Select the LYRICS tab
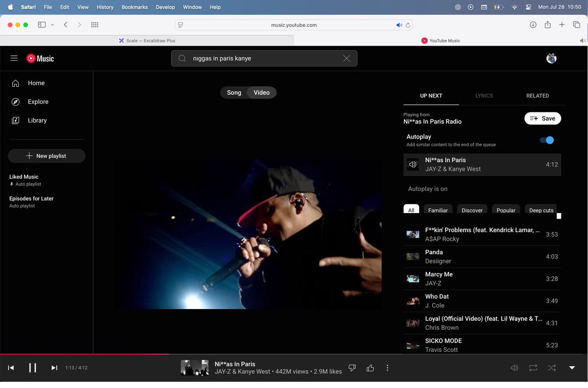Screen dimensions: 588x388 pos(484,96)
